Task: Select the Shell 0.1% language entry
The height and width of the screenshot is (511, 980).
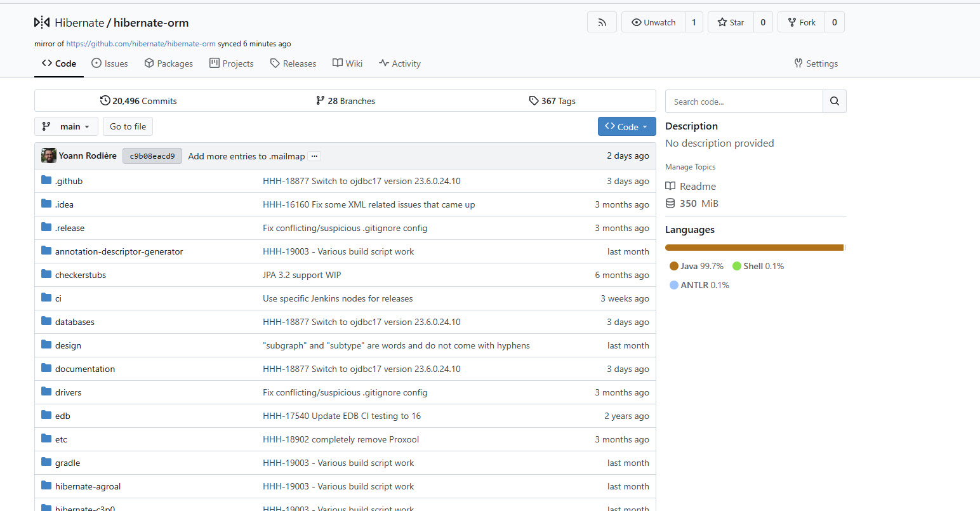Action: click(x=758, y=266)
